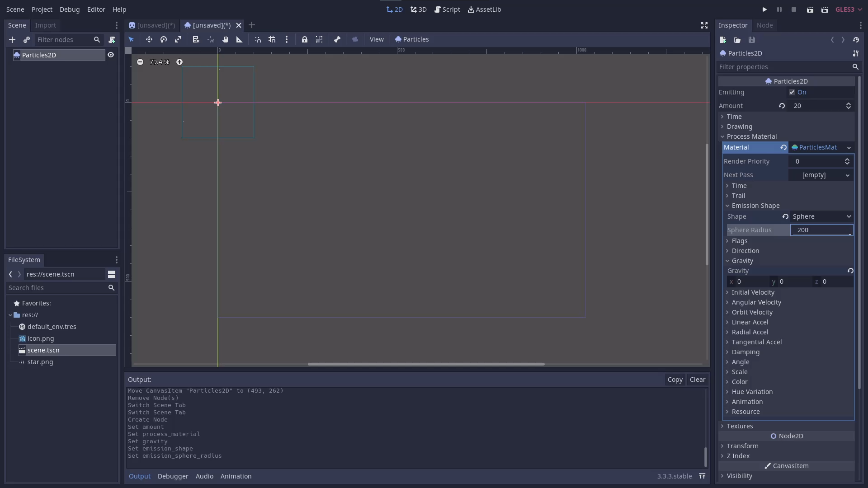Expand the Textures section

click(740, 426)
